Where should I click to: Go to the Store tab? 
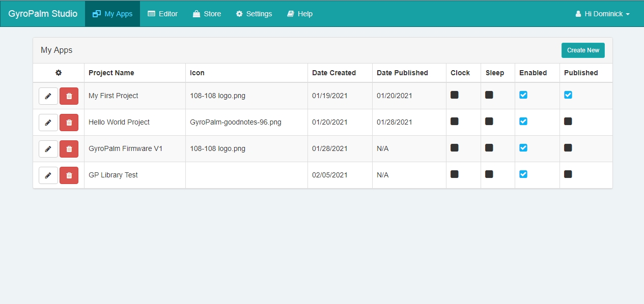tap(207, 14)
